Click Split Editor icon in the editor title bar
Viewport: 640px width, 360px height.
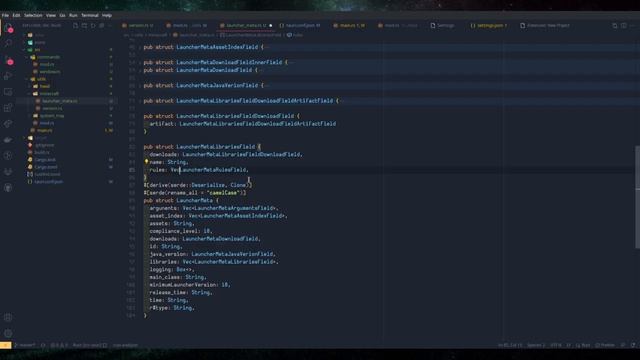click(x=624, y=25)
